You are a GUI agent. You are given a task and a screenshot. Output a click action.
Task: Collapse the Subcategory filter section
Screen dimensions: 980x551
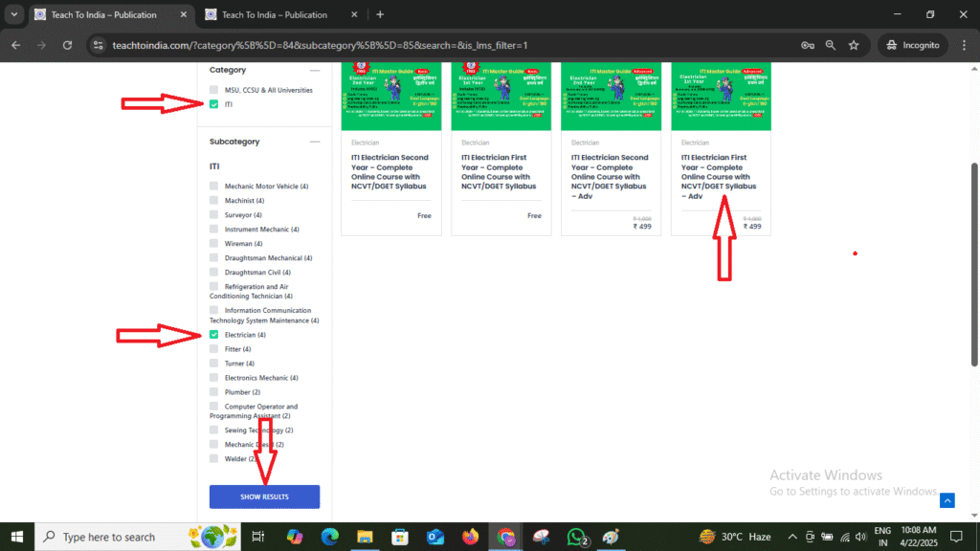[x=314, y=142]
